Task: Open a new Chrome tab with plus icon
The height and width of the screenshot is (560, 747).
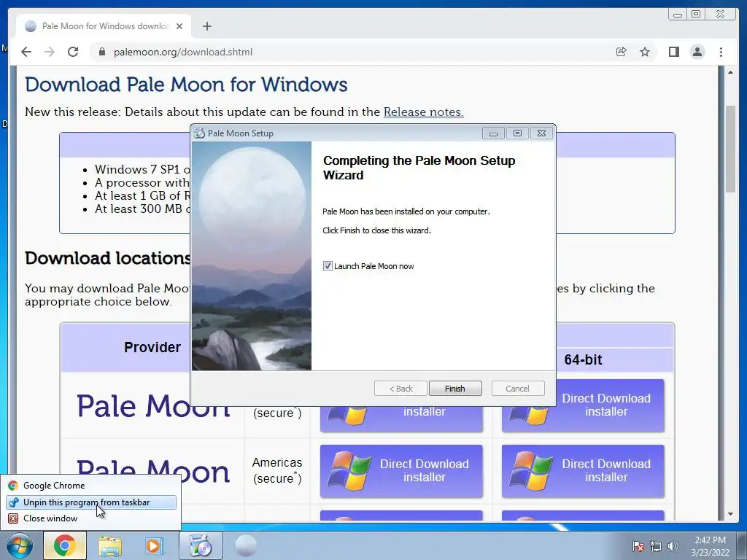Action: (x=206, y=26)
